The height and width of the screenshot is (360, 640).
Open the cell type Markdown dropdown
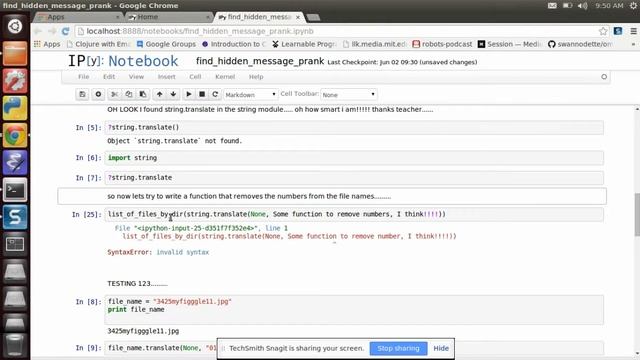point(251,95)
